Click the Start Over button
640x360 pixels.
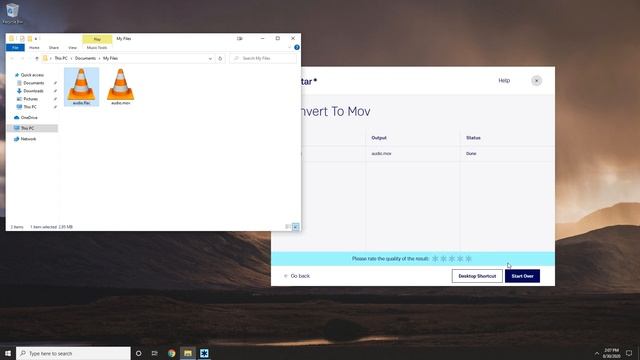(x=522, y=276)
